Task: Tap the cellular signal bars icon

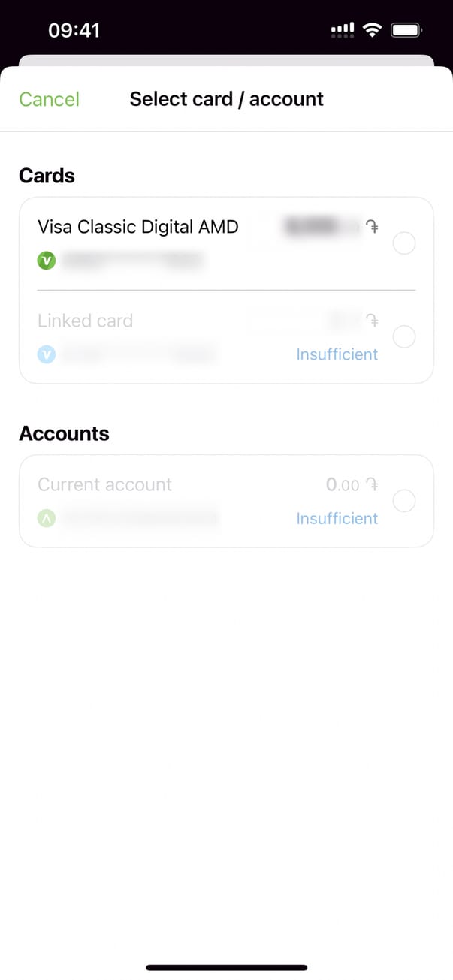Action: pyautogui.click(x=343, y=30)
